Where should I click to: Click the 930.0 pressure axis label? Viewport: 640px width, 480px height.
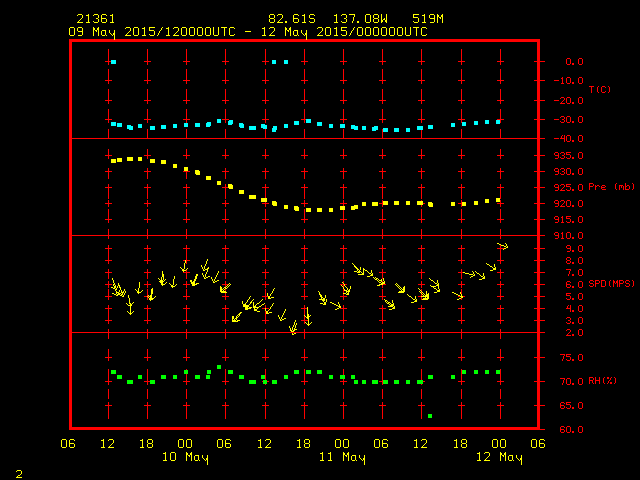(x=569, y=171)
